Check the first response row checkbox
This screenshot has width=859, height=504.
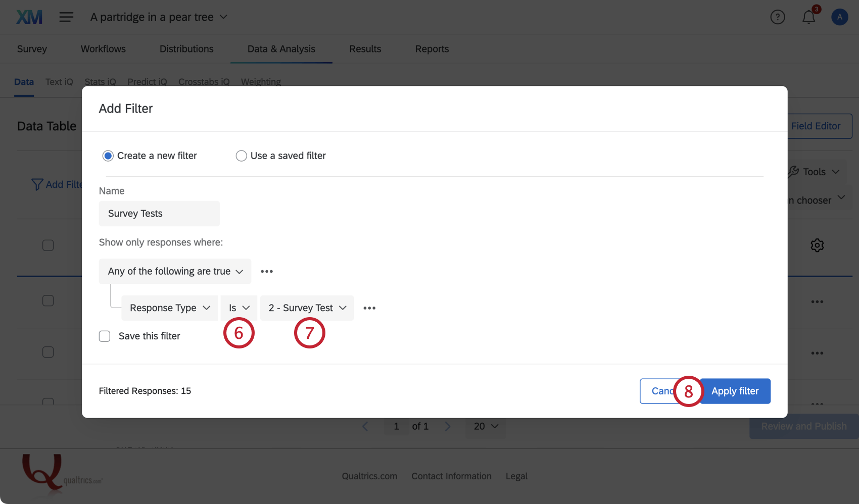[48, 245]
